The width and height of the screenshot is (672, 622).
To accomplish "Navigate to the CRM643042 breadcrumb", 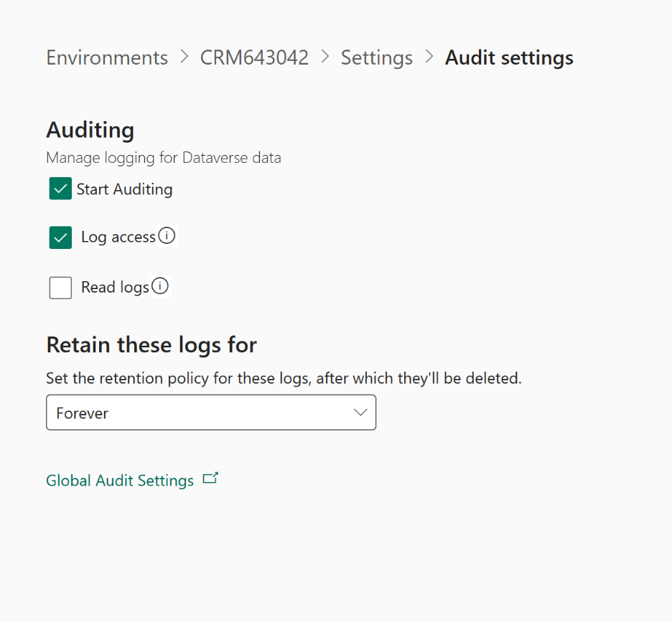I will click(x=254, y=57).
